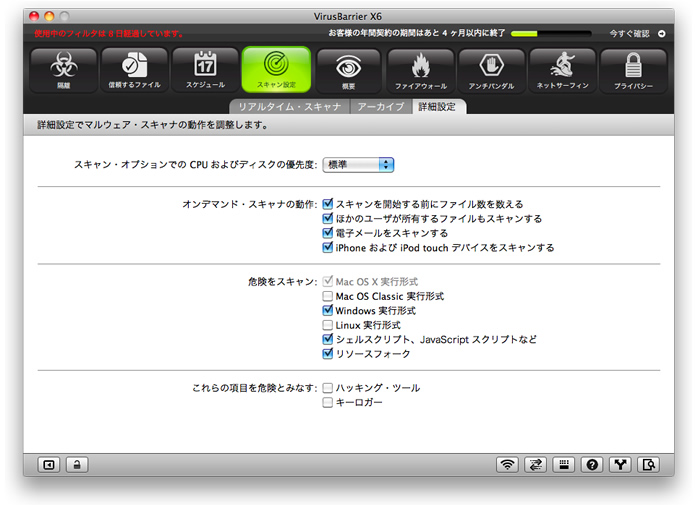
Task: Open the CPU and disk priority 標準 dropdown
Action: click(358, 165)
